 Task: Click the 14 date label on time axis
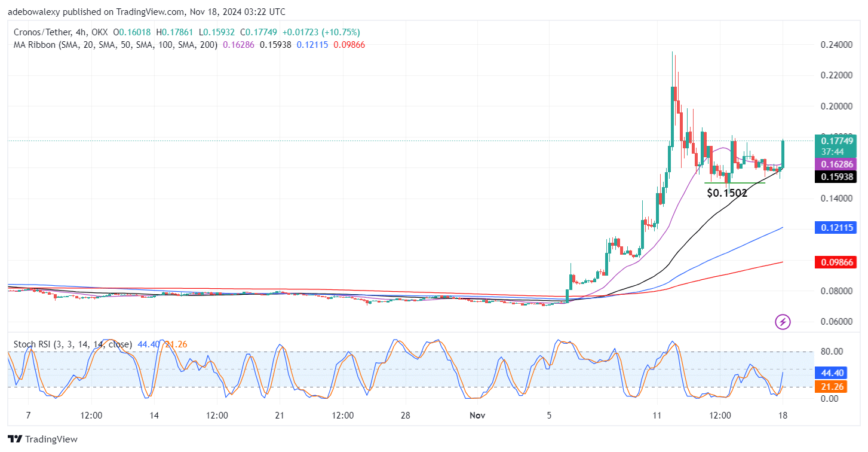click(154, 416)
